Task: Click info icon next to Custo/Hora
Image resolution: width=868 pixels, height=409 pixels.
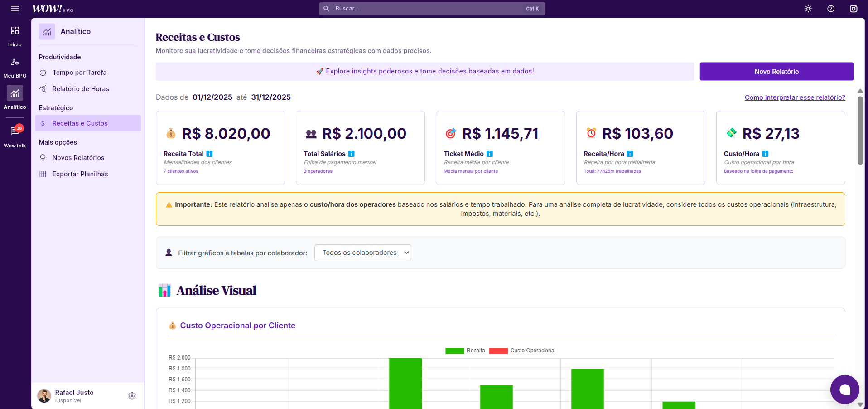Action: click(765, 154)
